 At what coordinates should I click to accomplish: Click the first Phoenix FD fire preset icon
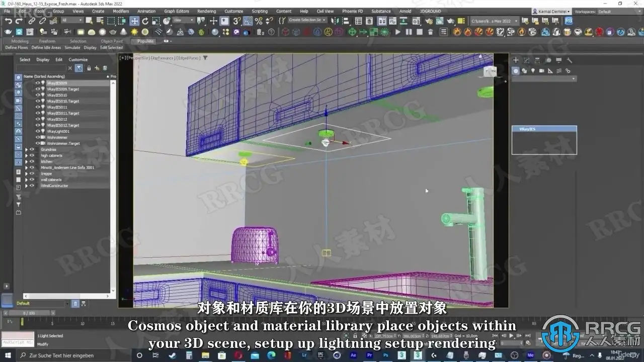(457, 32)
